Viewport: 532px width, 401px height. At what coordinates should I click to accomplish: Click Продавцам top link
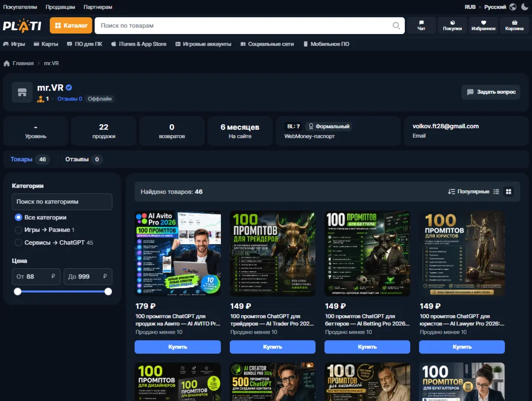60,7
